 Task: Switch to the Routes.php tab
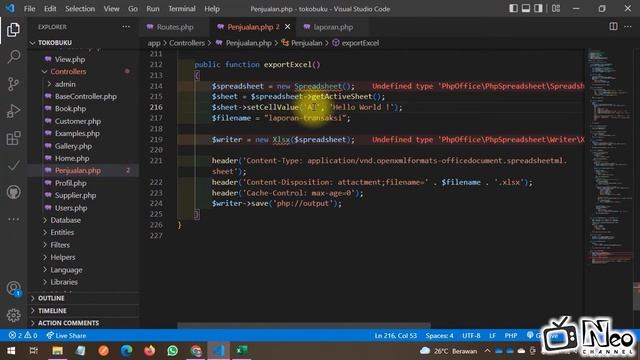[x=175, y=27]
